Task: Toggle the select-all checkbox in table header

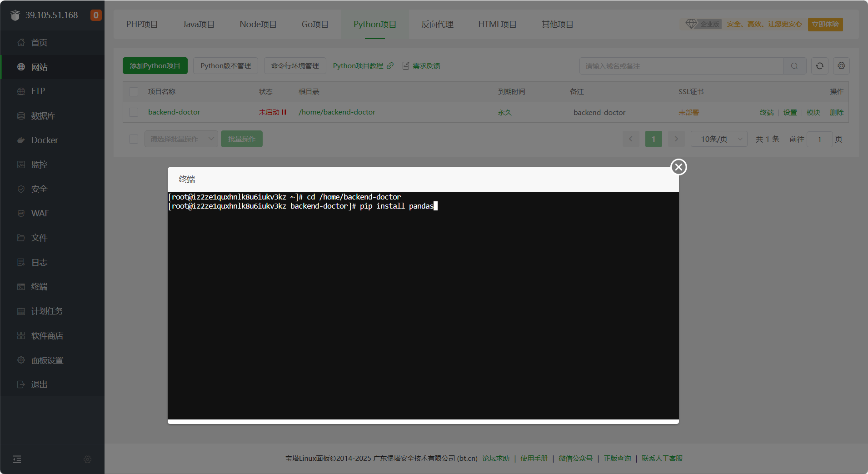Action: (x=134, y=92)
